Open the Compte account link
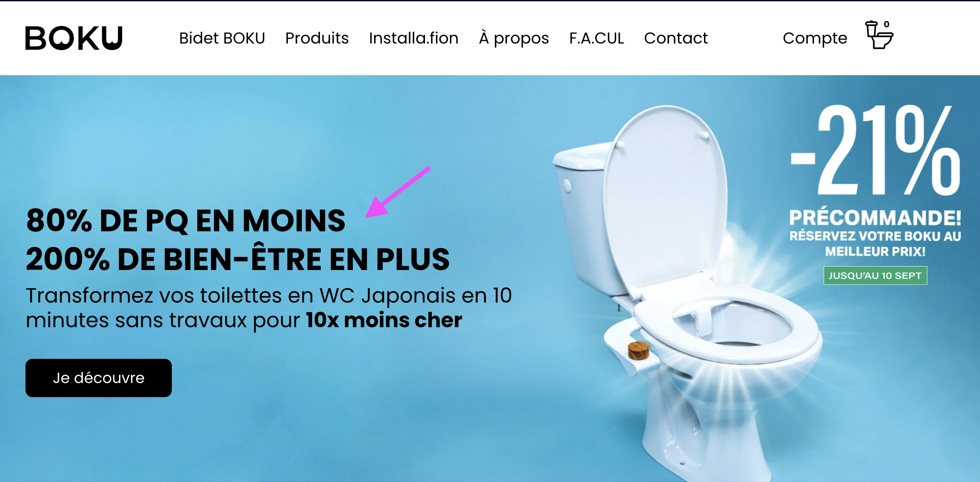The height and width of the screenshot is (482, 980). tap(815, 38)
